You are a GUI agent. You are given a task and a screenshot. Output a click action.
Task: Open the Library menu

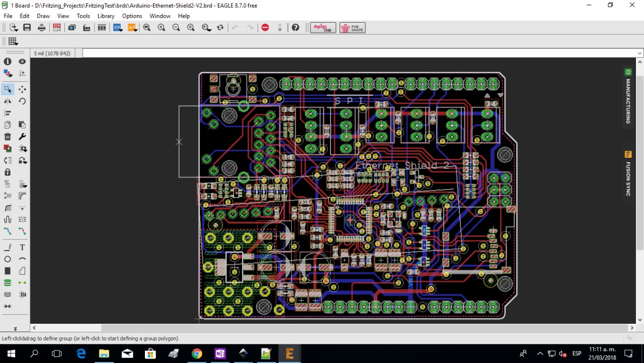pyautogui.click(x=106, y=16)
